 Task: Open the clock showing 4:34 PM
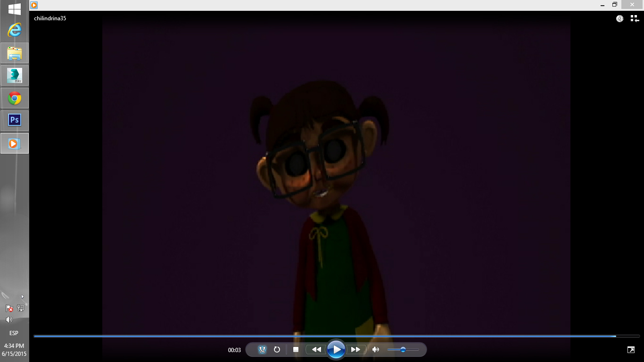[14, 349]
